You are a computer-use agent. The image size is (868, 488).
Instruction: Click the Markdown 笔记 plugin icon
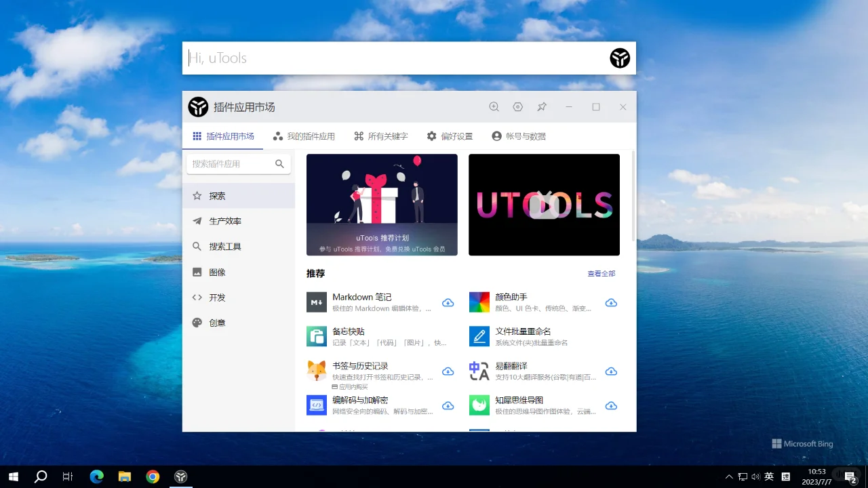tap(317, 302)
